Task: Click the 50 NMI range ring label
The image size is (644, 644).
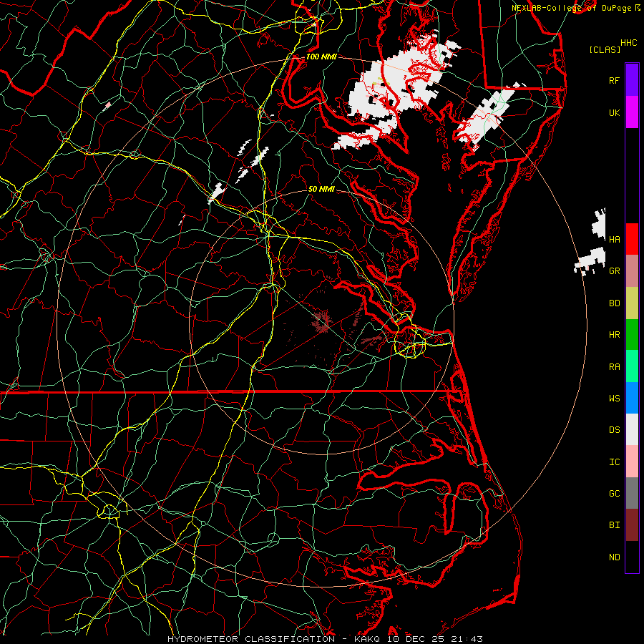Action: pos(321,189)
